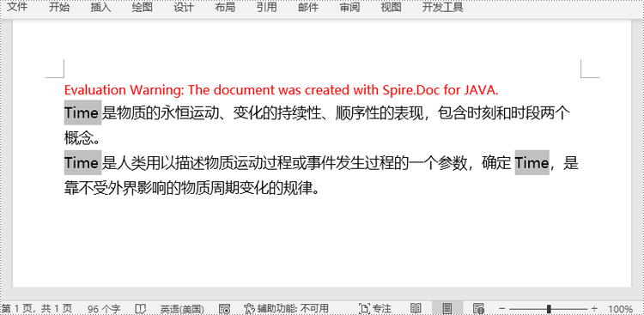Open the 审阅 ribbon tab

click(x=349, y=7)
